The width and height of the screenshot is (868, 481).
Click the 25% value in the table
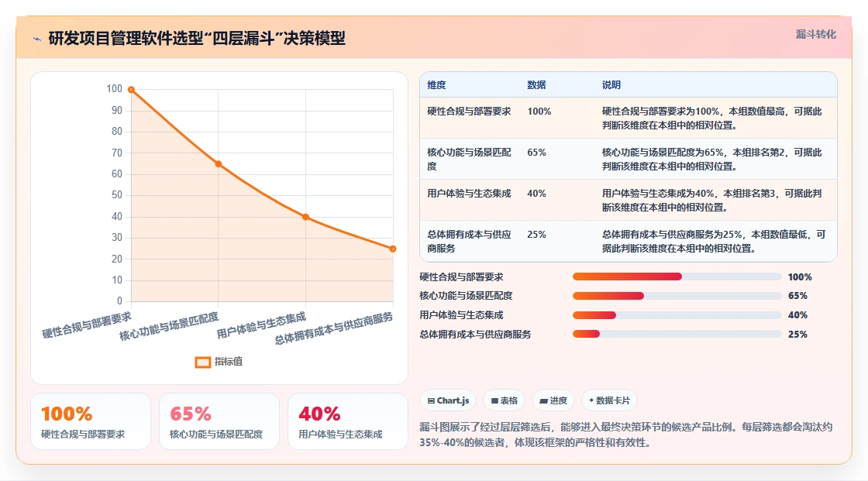[x=536, y=234]
